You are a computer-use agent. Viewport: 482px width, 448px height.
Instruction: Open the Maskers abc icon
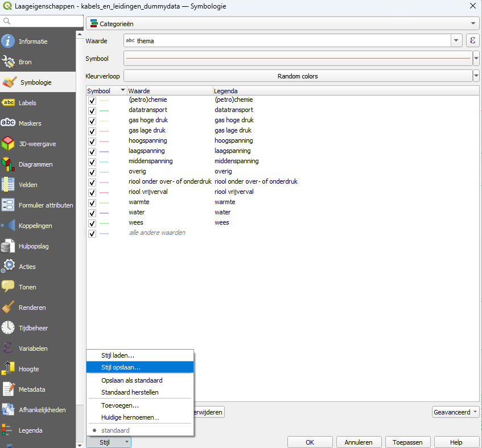coord(8,123)
